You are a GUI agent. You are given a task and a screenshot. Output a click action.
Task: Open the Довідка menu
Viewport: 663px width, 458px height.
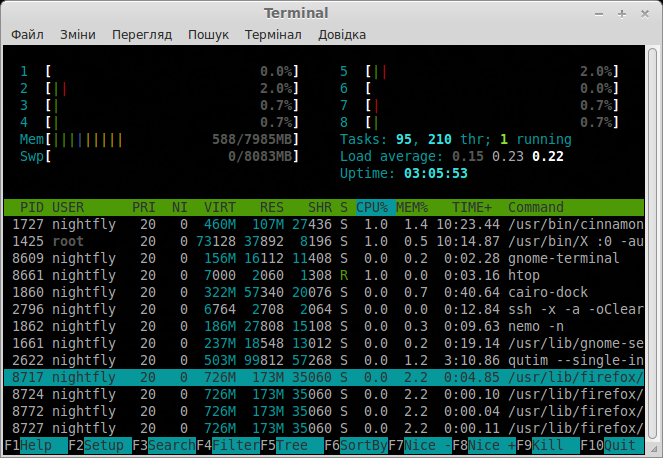(342, 35)
